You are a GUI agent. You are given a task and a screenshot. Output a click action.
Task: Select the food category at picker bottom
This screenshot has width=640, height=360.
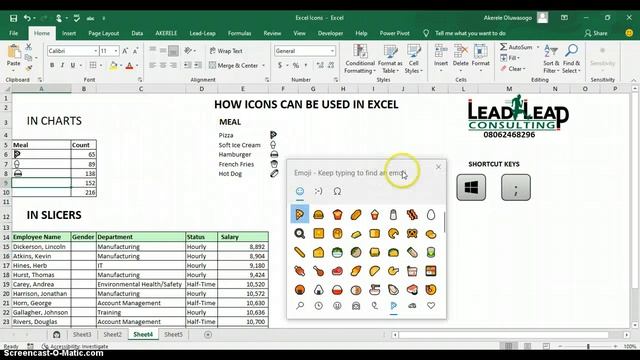393,306
